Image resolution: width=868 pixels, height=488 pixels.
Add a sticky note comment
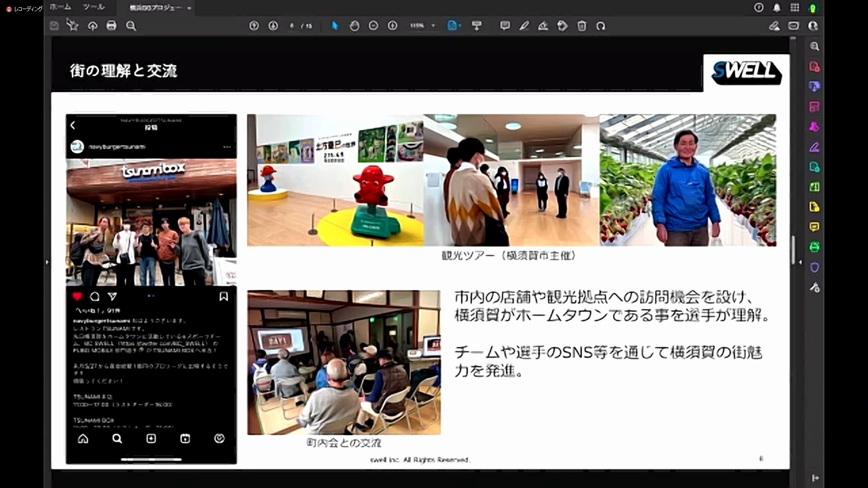tap(505, 26)
